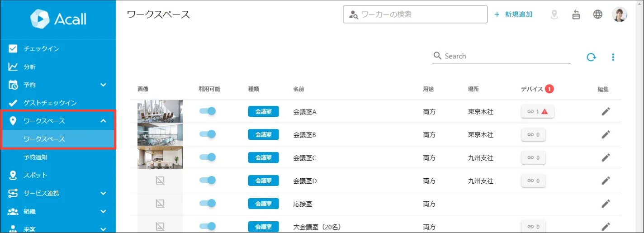The height and width of the screenshot is (233, 644).
Task: Click the Acall logo
Action: 58,19
